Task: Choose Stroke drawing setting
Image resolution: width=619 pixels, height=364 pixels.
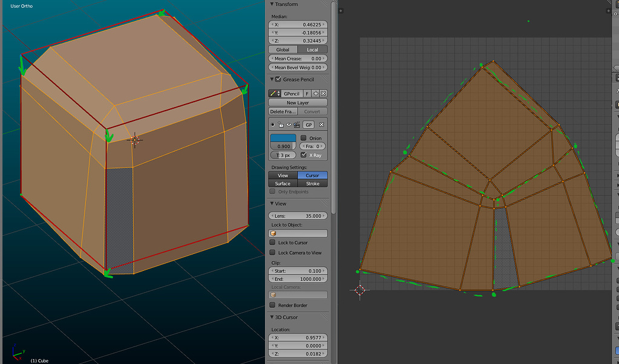Action: click(313, 184)
